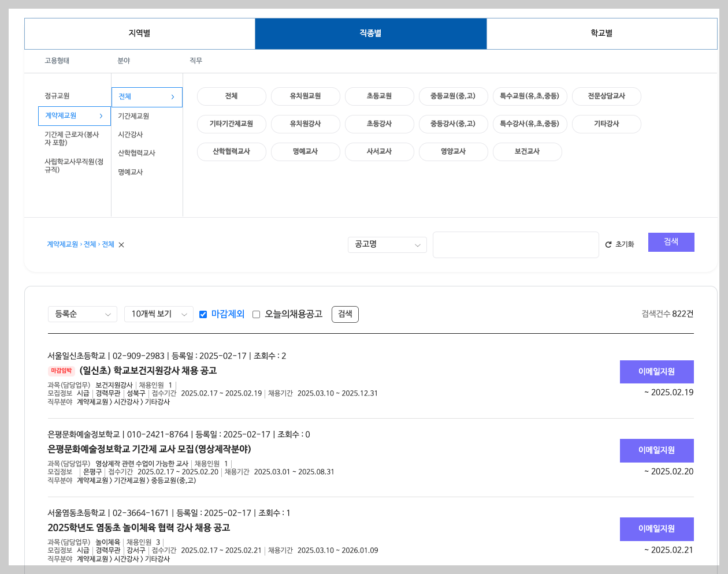Image resolution: width=728 pixels, height=574 pixels.
Task: Click the blue 검색 search button
Action: (x=671, y=242)
